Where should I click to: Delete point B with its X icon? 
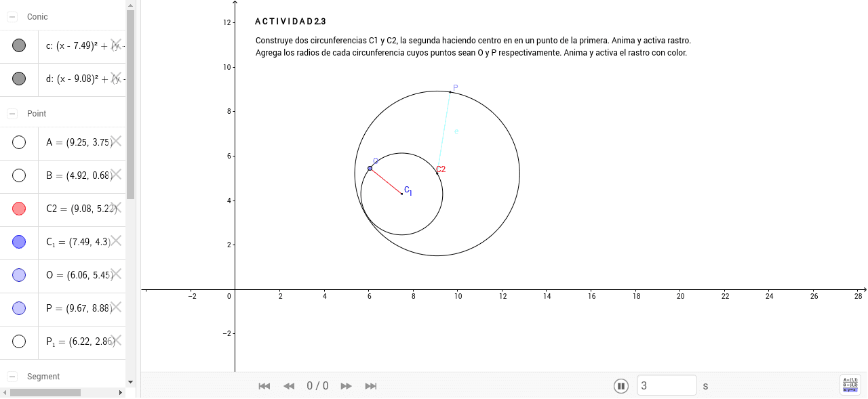(116, 174)
